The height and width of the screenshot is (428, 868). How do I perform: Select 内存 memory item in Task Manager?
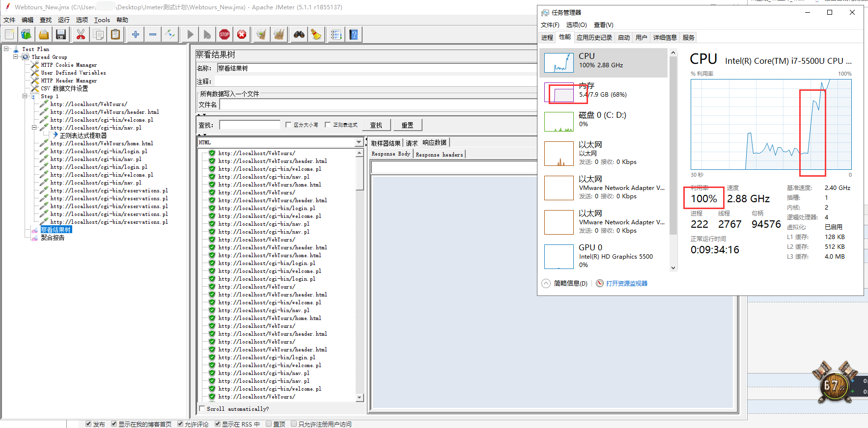tap(604, 92)
